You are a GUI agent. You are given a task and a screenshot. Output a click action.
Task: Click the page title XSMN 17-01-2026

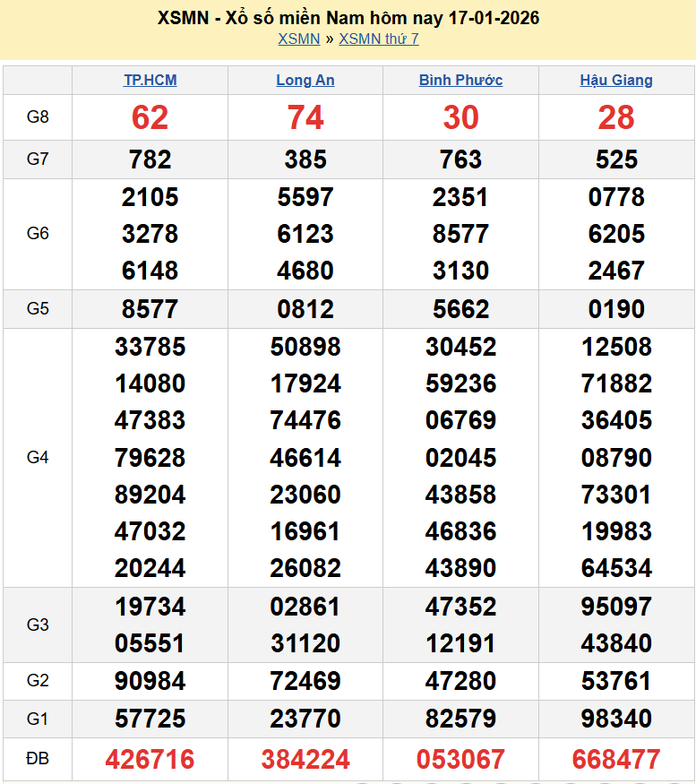(x=348, y=18)
